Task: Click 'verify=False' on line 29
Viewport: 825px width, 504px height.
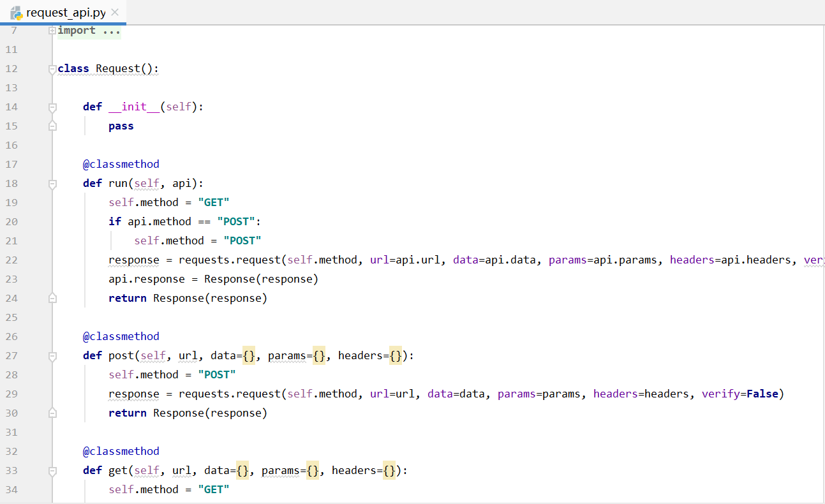Action: coord(740,394)
